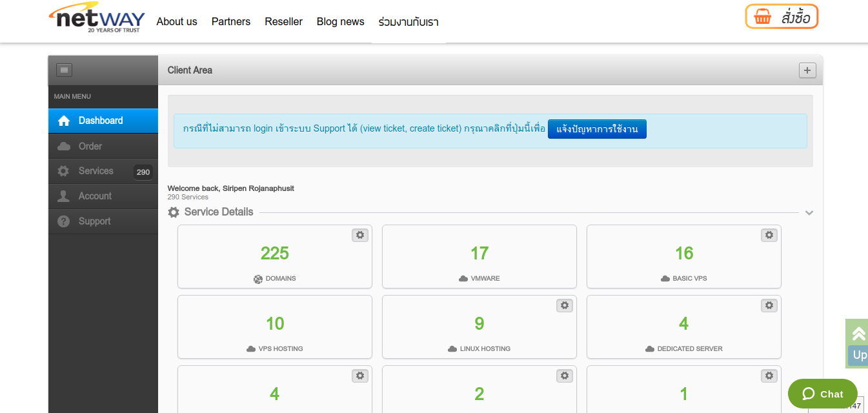Open the Chat widget button
This screenshot has width=868, height=413.
pyautogui.click(x=822, y=394)
